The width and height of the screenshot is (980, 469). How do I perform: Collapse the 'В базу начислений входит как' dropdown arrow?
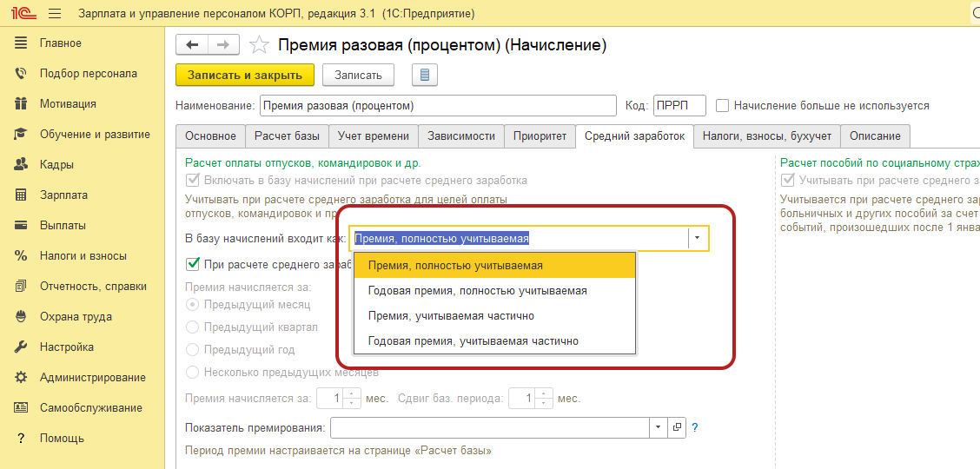point(698,239)
